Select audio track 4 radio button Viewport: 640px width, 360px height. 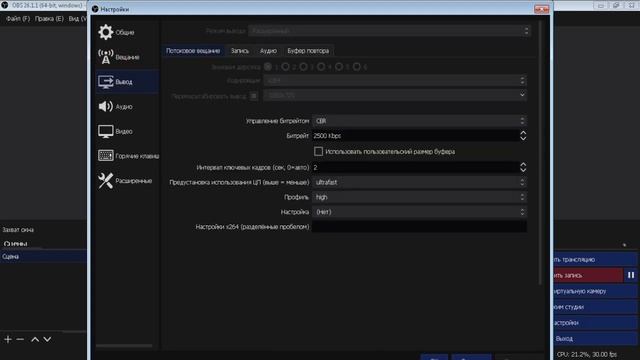pos(321,67)
